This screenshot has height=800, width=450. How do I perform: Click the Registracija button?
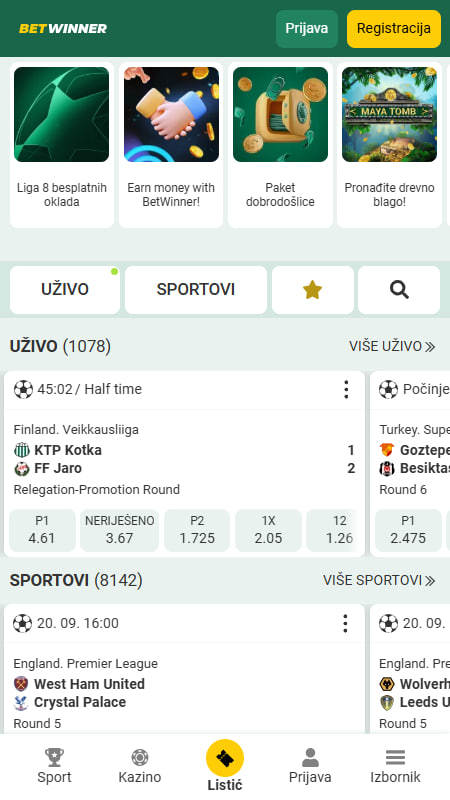click(394, 29)
